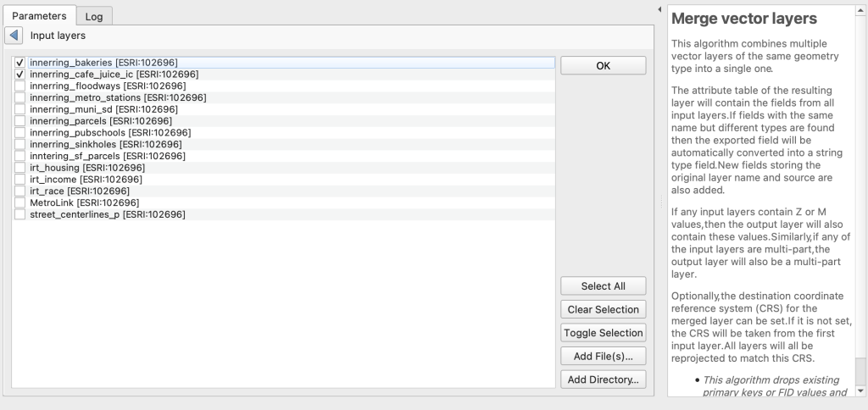Switch to the Log tab
This screenshot has width=868, height=410.
(94, 16)
